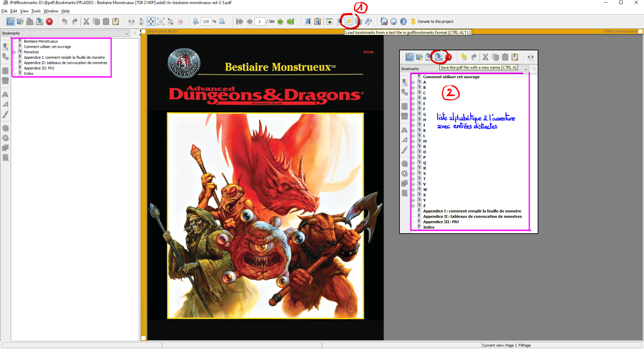Click the globe website icon beside help
This screenshot has height=349, width=644.
pyautogui.click(x=394, y=21)
